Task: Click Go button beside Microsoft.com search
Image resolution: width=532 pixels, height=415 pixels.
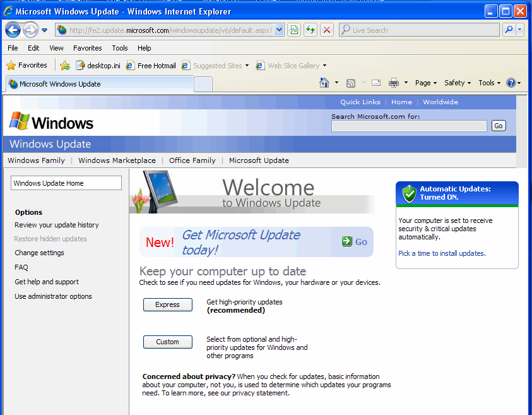Action: [499, 126]
